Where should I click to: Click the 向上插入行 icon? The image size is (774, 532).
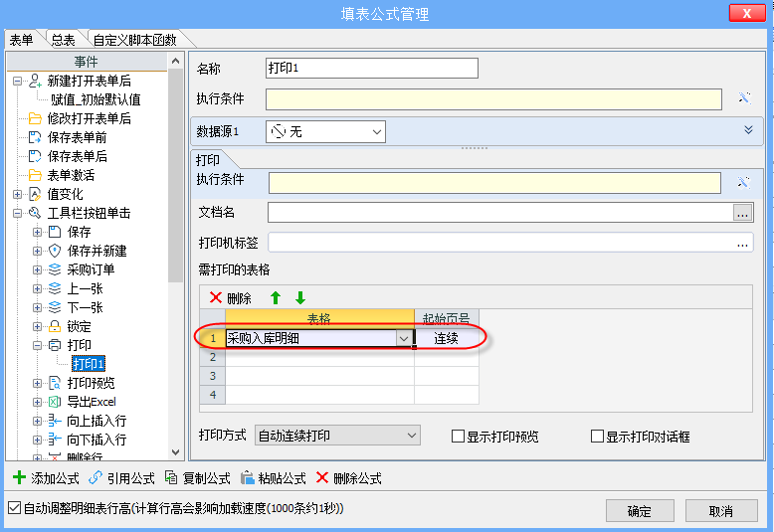tap(55, 421)
